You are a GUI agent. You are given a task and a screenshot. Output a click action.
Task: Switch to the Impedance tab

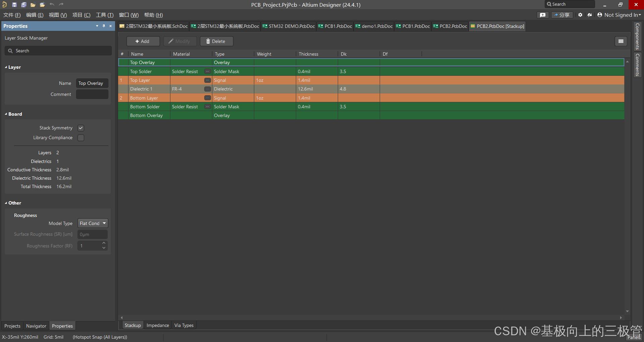coord(158,325)
